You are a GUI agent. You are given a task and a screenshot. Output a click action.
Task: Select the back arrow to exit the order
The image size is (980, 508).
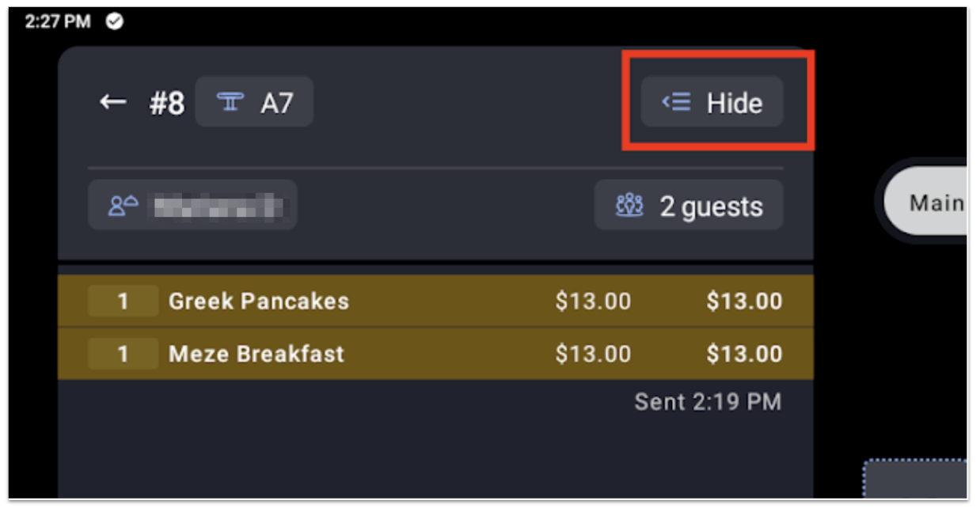[x=111, y=101]
